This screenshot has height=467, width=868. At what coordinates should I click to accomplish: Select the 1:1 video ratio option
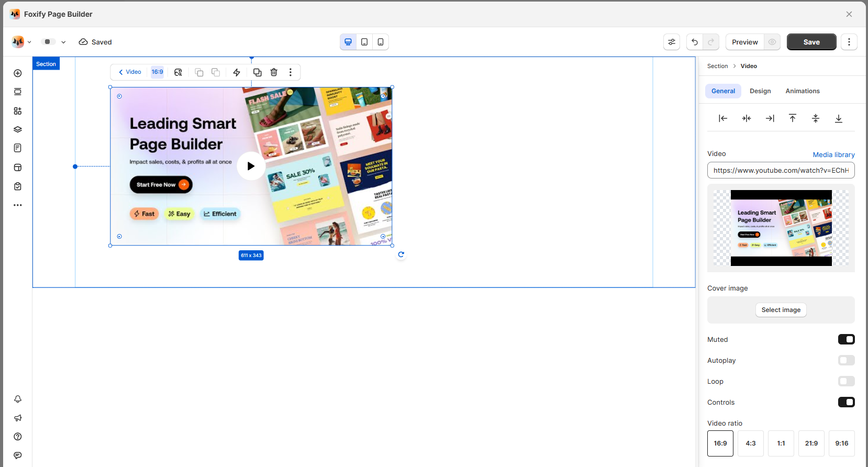pyautogui.click(x=781, y=443)
